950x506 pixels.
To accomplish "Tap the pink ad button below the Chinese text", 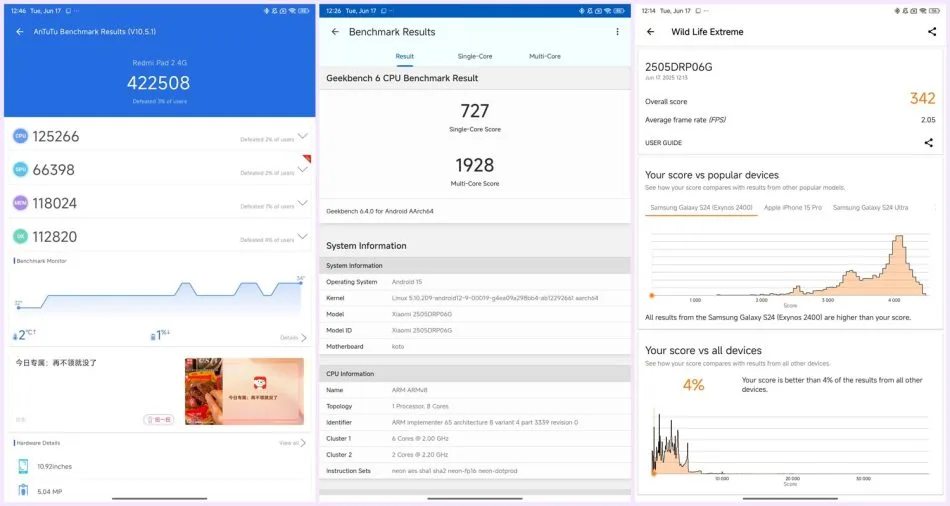I will tap(159, 419).
